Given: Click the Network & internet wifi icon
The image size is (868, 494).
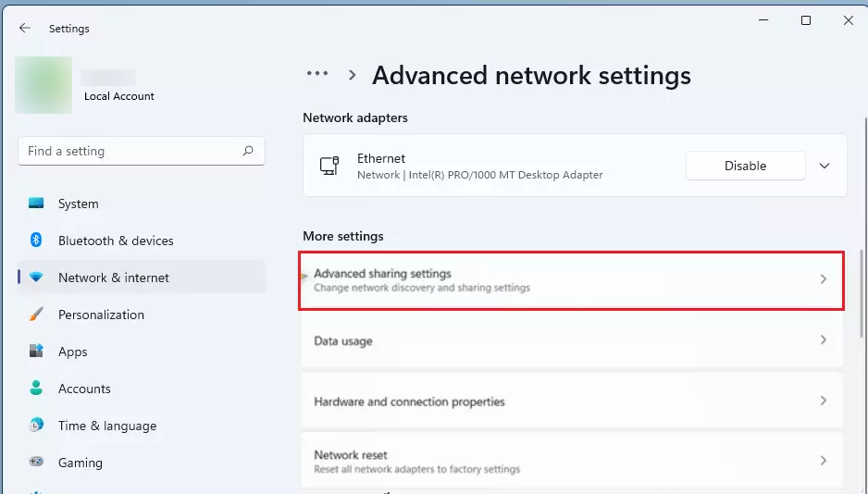Looking at the screenshot, I should point(36,278).
